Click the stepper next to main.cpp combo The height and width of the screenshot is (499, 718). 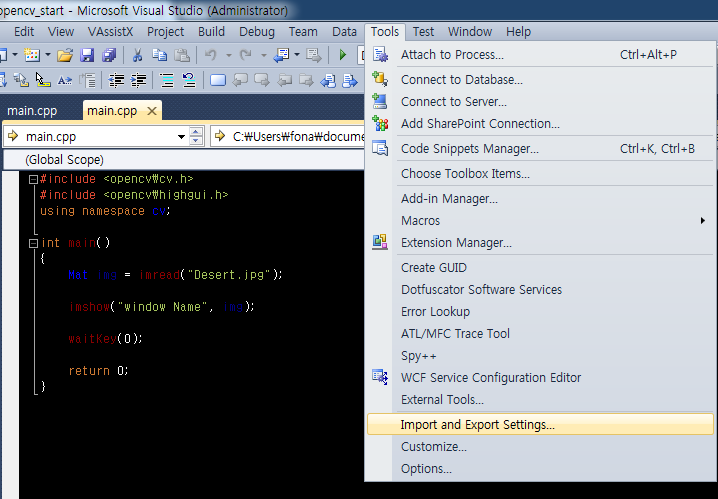[x=196, y=136]
